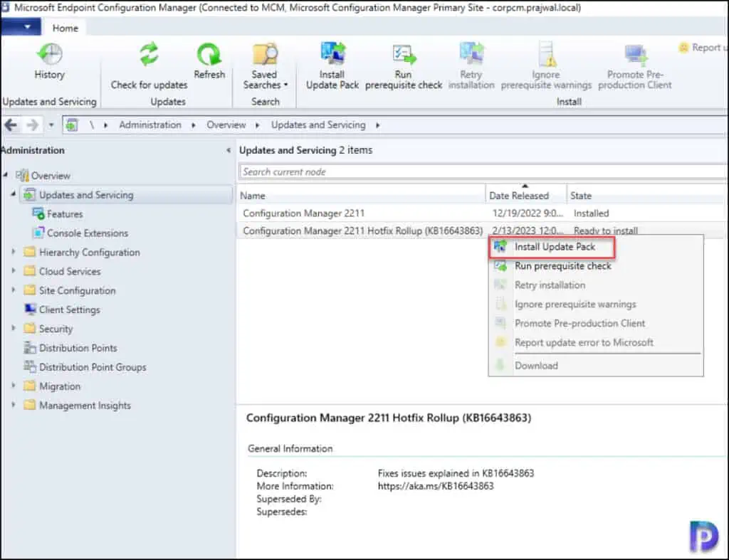
Task: Select Console Extensions node
Action: [x=88, y=233]
